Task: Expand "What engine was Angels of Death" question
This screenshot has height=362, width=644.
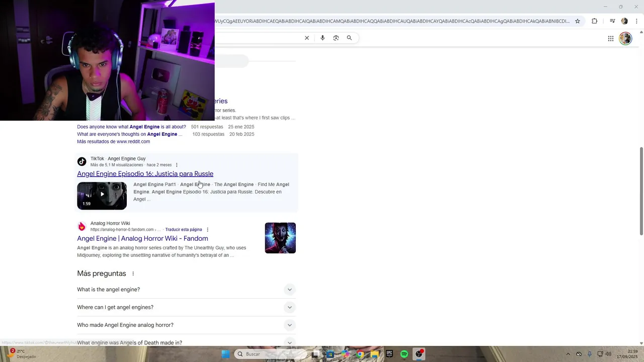Action: [186, 342]
